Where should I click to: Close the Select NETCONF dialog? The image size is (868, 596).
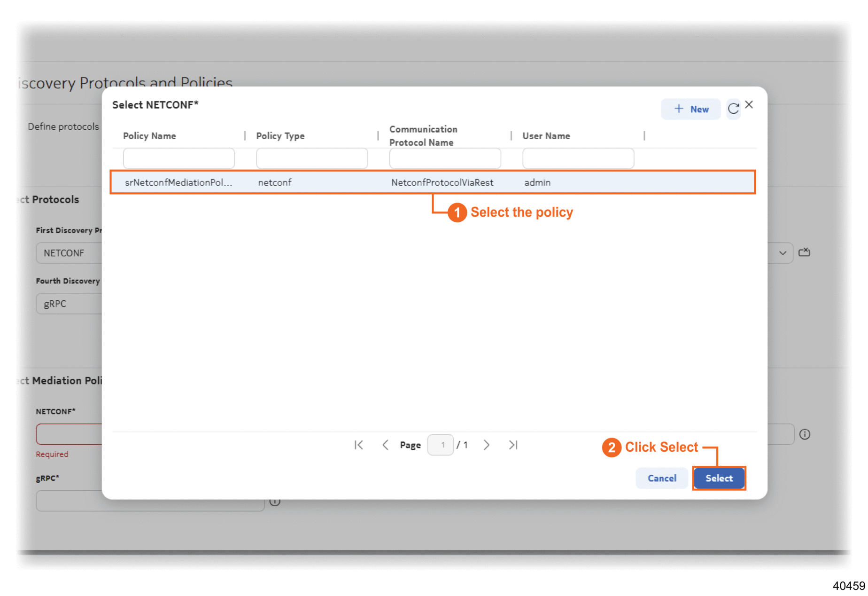749,105
